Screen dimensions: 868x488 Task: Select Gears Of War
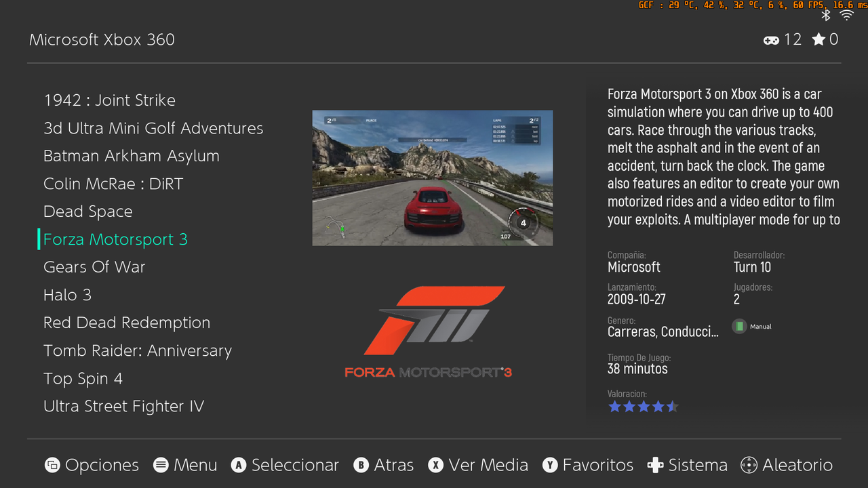[x=94, y=267]
